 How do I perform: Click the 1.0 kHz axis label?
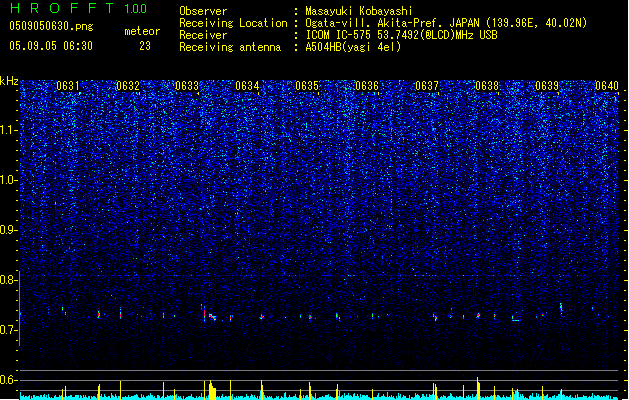click(x=8, y=180)
